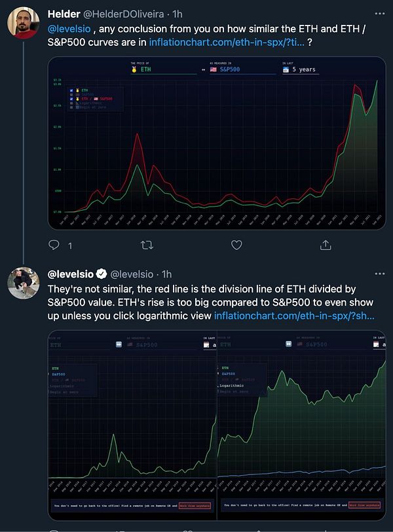This screenshot has width=393, height=532.
Task: Toggle the ETH / S&P500 checkbox in the legend
Action: pos(71,99)
